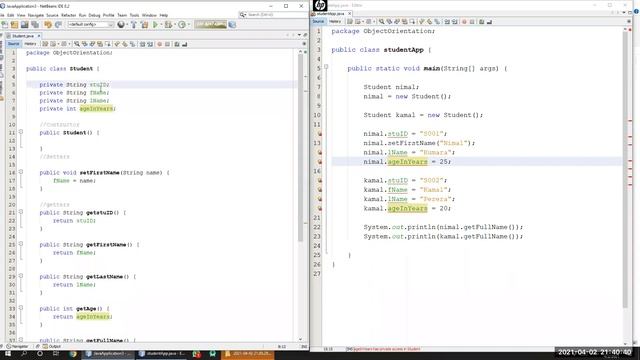Switch to History view in Student.java editor
Screen dimensions: 640x360
click(x=30, y=44)
